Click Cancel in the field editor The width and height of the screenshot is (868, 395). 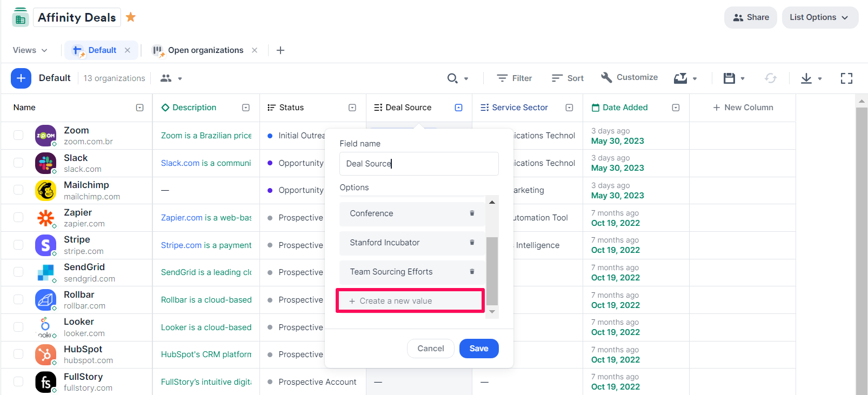pyautogui.click(x=430, y=349)
